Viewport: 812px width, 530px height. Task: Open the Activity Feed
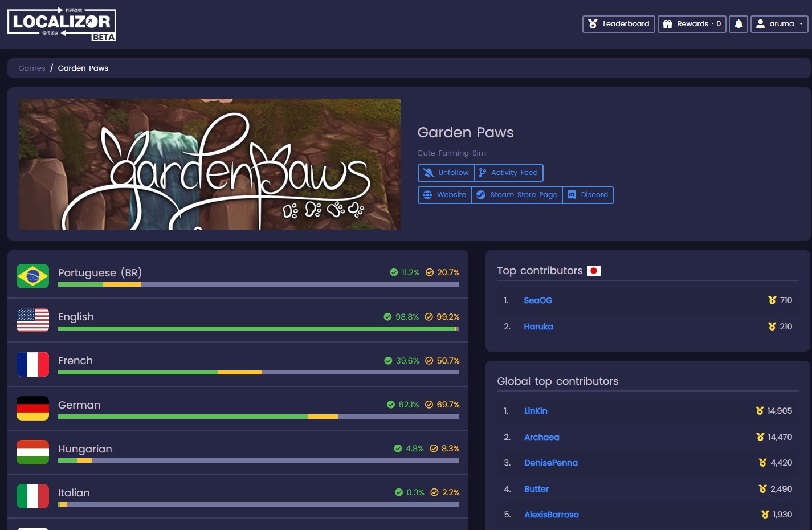(508, 173)
